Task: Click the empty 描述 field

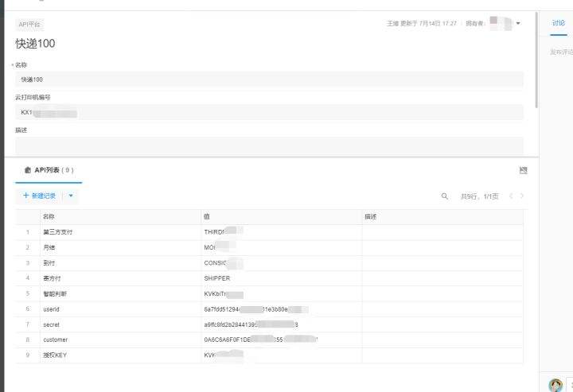Action: (269, 145)
